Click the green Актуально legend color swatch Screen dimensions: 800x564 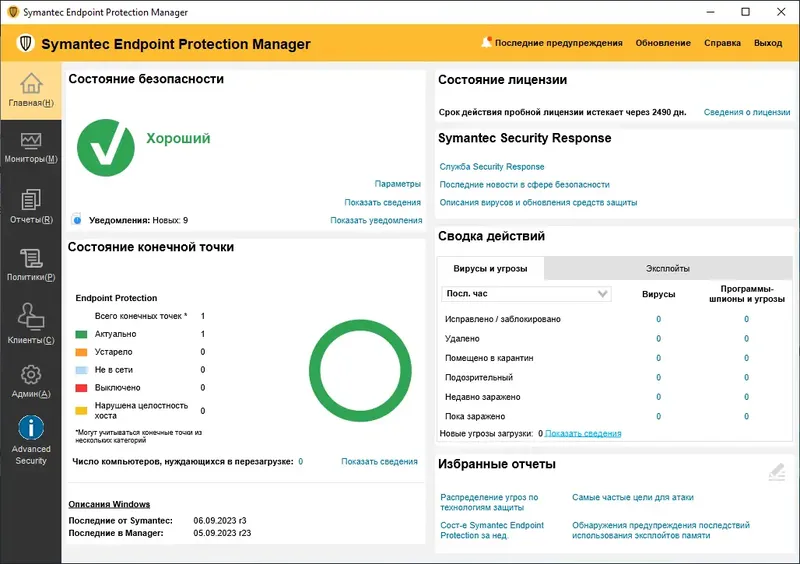pyautogui.click(x=81, y=334)
